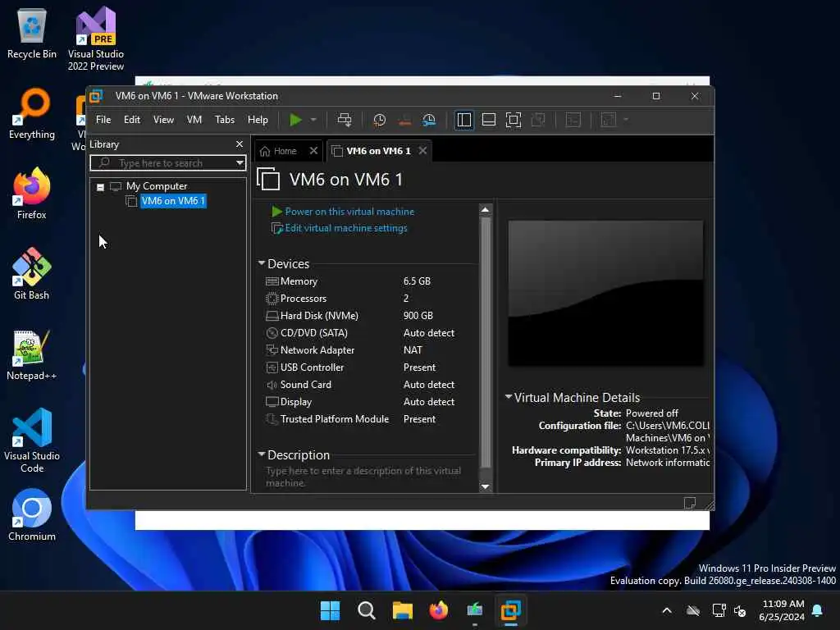This screenshot has width=840, height=630.
Task: Click the green Power On play button in toolbar
Action: (x=295, y=120)
